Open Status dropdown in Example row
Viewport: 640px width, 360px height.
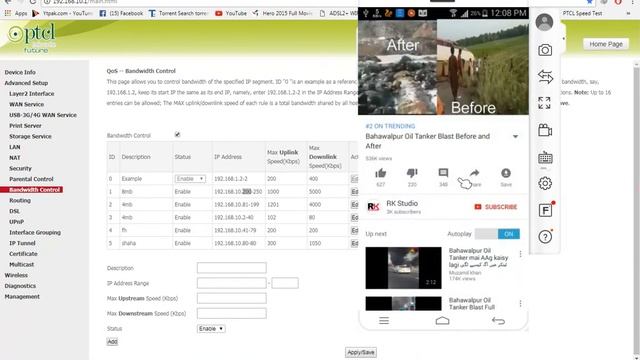pyautogui.click(x=190, y=179)
